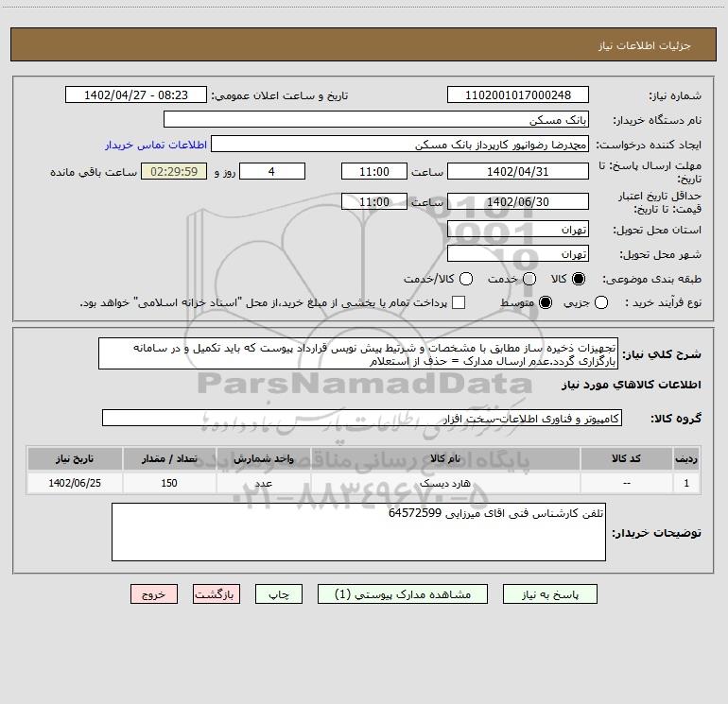Click the delivery city field تهران
This screenshot has width=728, height=704.
(x=518, y=254)
